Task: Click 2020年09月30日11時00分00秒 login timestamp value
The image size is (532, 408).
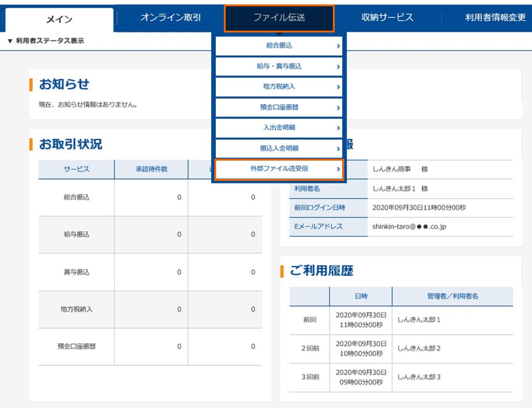Action: [419, 208]
